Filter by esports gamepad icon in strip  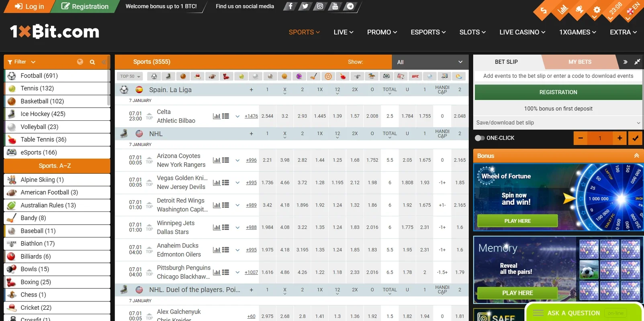coord(386,76)
